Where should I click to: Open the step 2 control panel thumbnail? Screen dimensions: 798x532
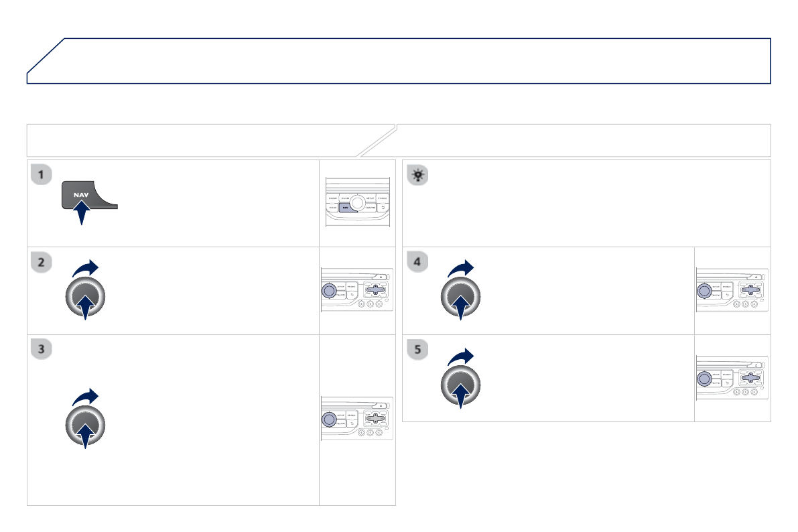pos(356,291)
